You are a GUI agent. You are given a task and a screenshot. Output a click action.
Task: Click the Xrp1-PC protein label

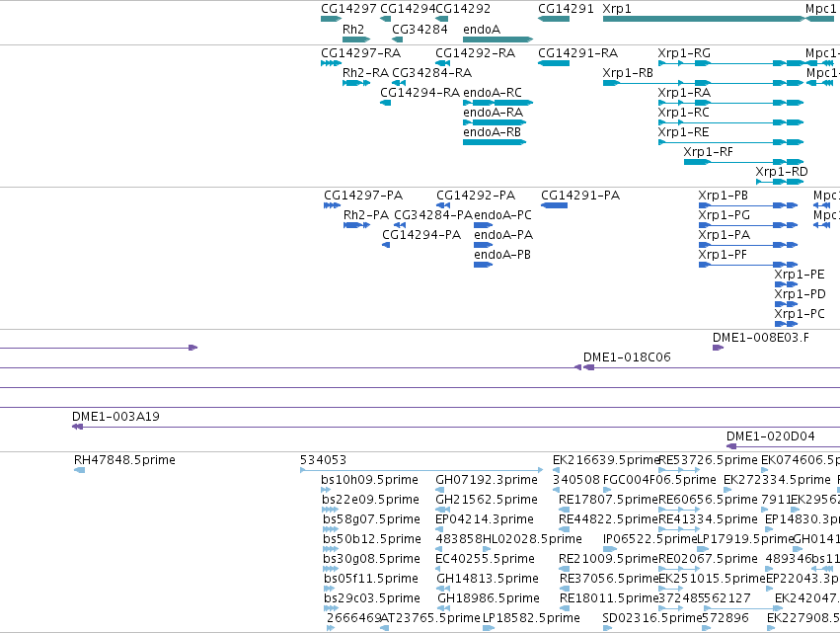click(x=800, y=315)
